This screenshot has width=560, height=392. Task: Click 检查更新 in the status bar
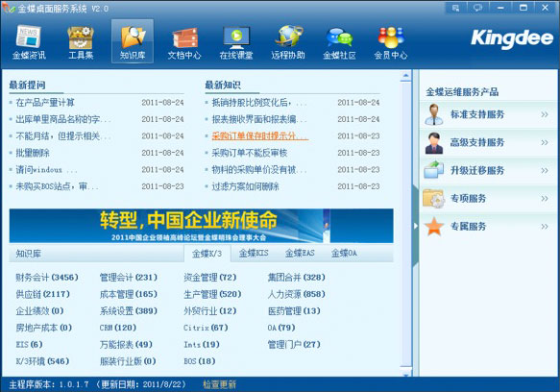click(x=220, y=384)
